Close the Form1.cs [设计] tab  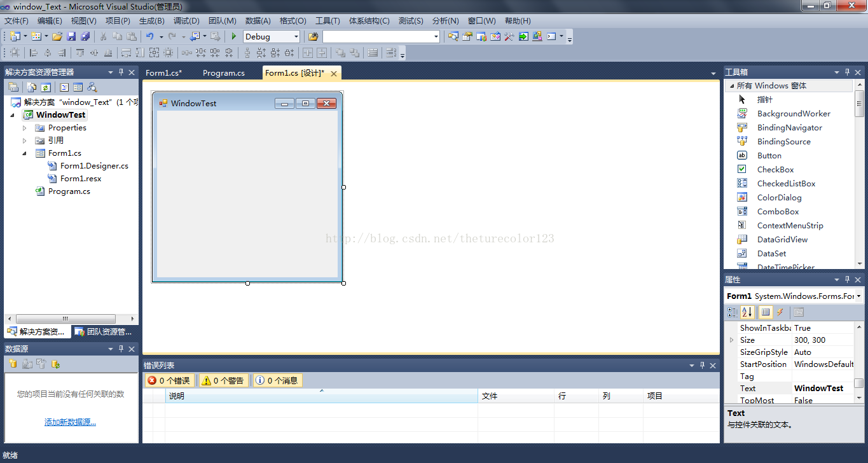(333, 74)
